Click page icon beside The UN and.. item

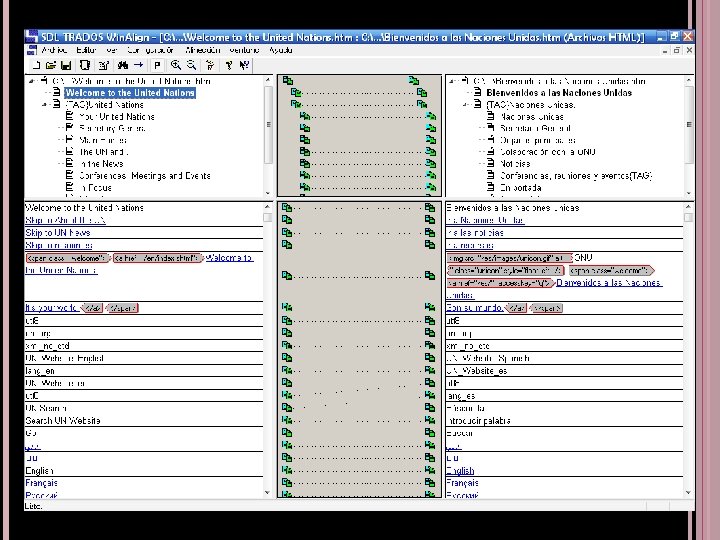click(69, 151)
